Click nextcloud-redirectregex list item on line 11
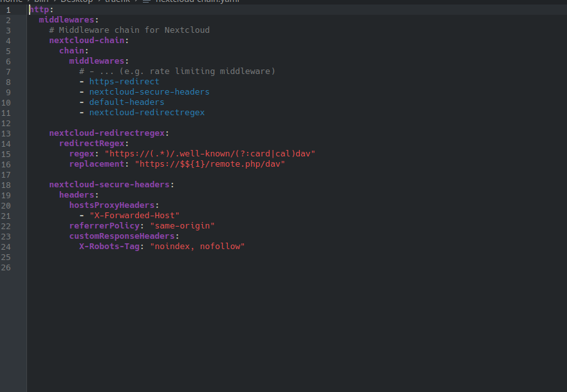Image resolution: width=567 pixels, height=392 pixels. (147, 113)
